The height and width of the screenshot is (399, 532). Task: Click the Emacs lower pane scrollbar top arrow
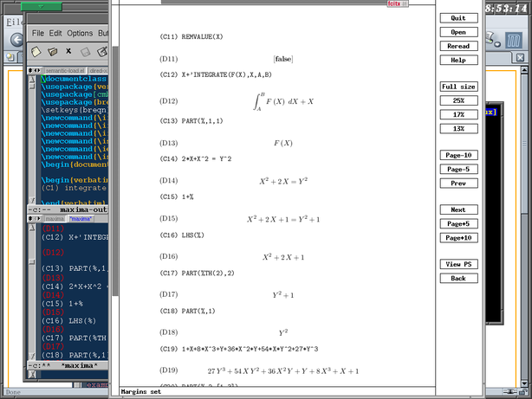32,228
